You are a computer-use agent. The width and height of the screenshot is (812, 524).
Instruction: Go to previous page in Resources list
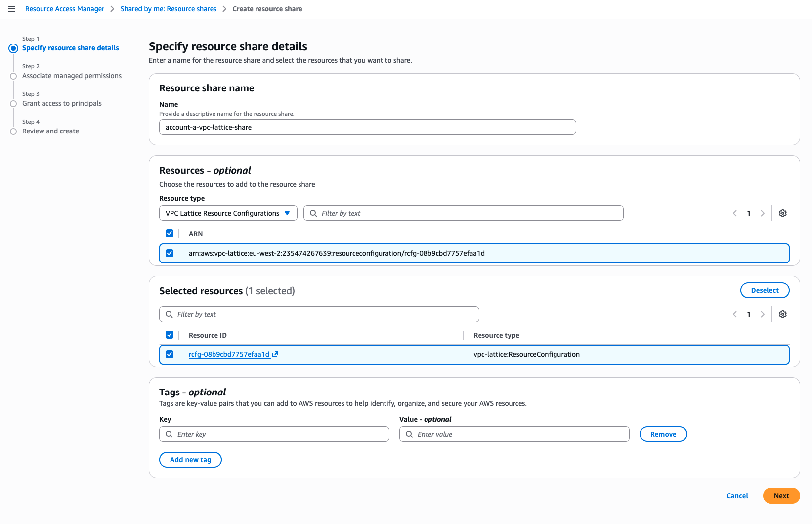[735, 213]
